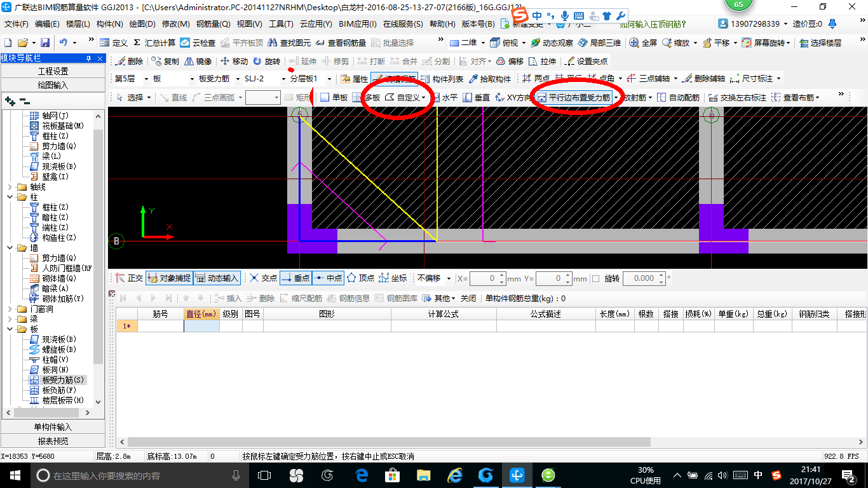Image resolution: width=868 pixels, height=488 pixels.
Task: Tick the 旋转 rotation checkbox
Action: tap(595, 278)
